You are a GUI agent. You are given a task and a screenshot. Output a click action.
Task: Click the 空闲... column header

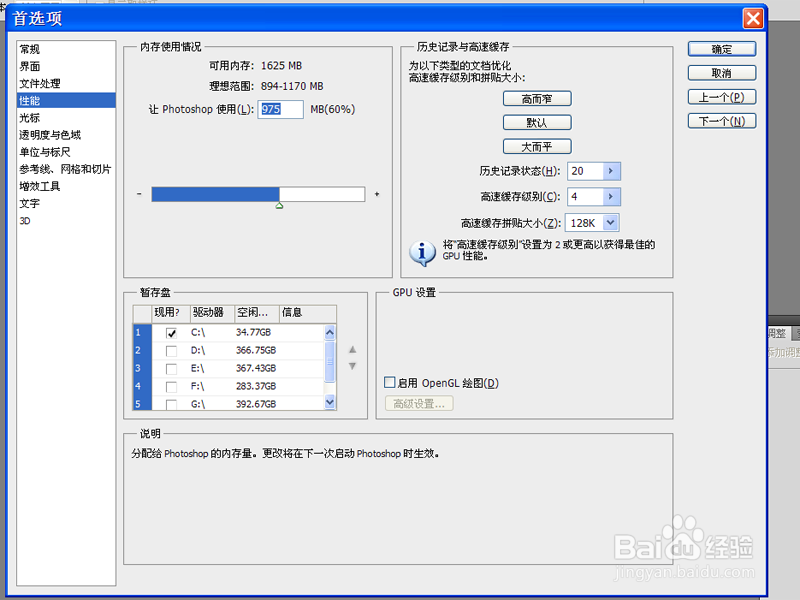pyautogui.click(x=257, y=313)
